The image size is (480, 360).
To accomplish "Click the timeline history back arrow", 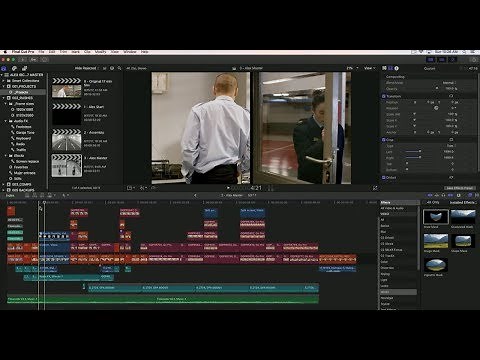I will (x=195, y=195).
